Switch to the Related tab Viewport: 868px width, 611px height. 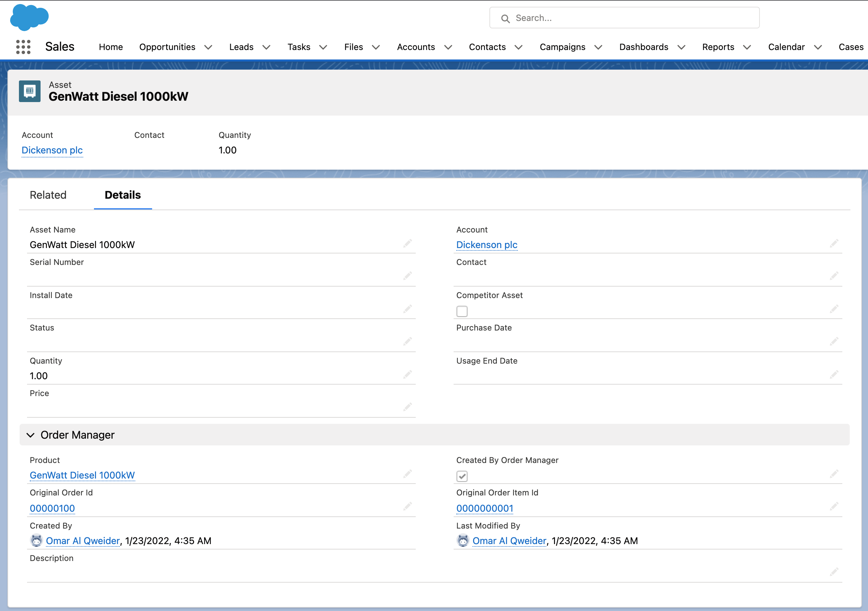click(x=48, y=195)
